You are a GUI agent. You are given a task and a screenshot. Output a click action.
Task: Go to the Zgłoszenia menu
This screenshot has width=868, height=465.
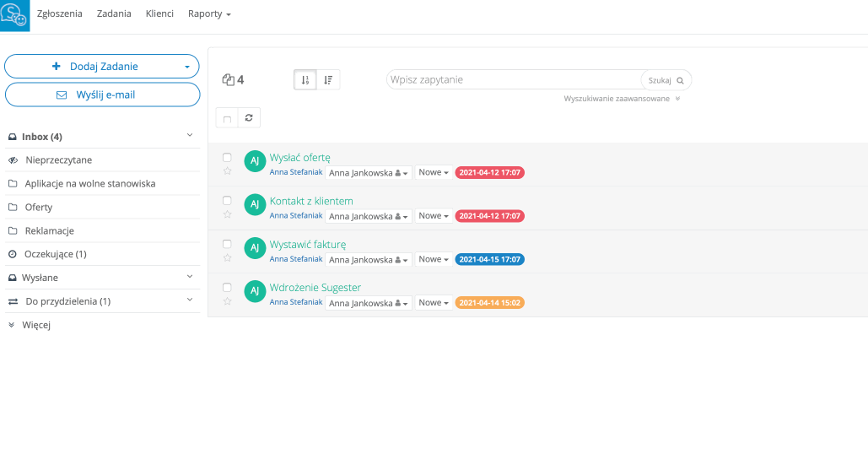[x=59, y=14]
